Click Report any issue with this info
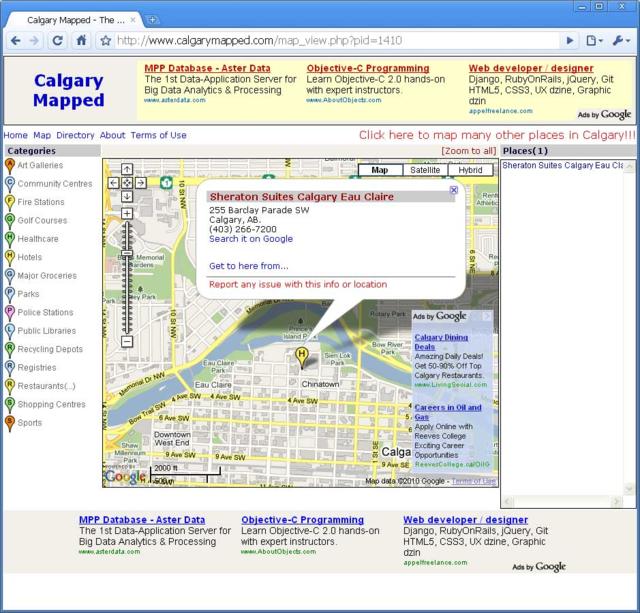Viewport: 640px width, 613px height. 298,284
